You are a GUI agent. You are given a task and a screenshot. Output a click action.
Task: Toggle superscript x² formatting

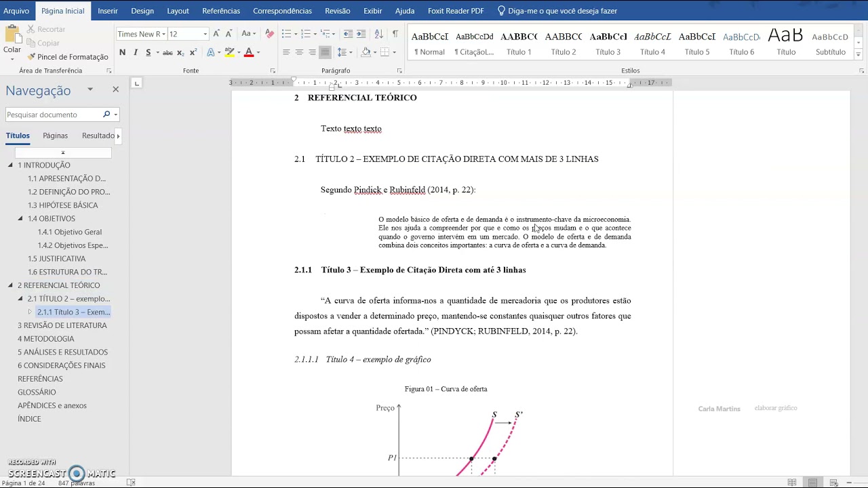pyautogui.click(x=193, y=52)
